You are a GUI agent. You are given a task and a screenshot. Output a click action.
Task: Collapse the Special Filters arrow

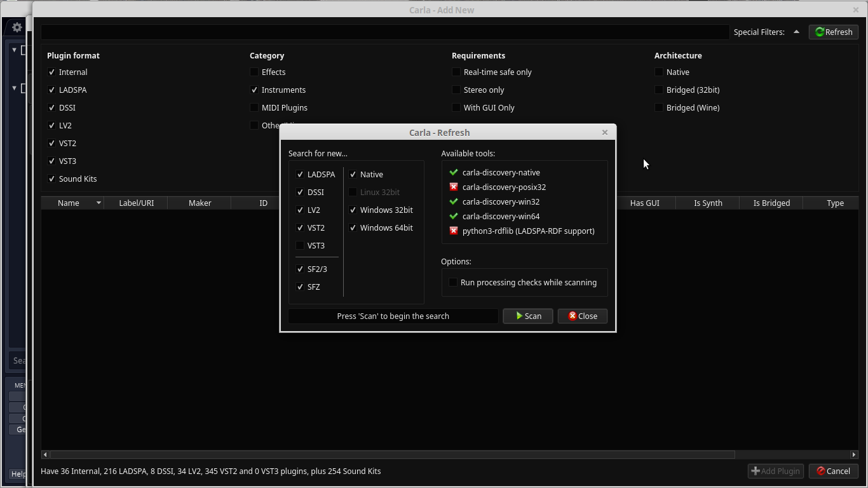tap(796, 32)
